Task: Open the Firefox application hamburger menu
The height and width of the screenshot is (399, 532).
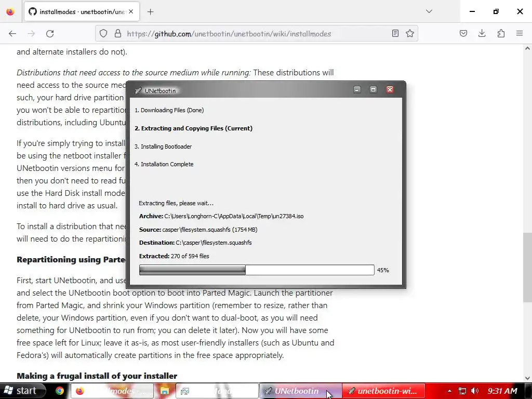Action: (520, 33)
